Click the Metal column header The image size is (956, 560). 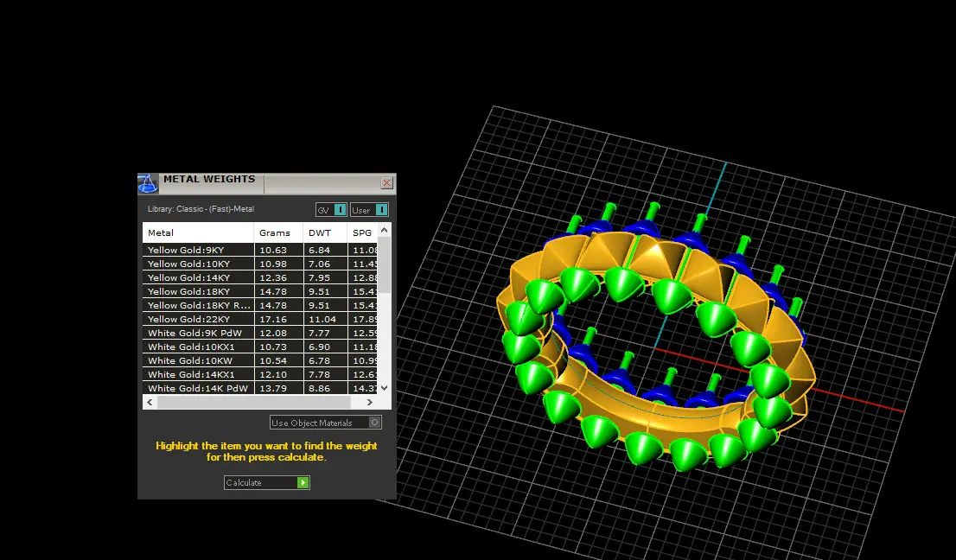pos(198,232)
